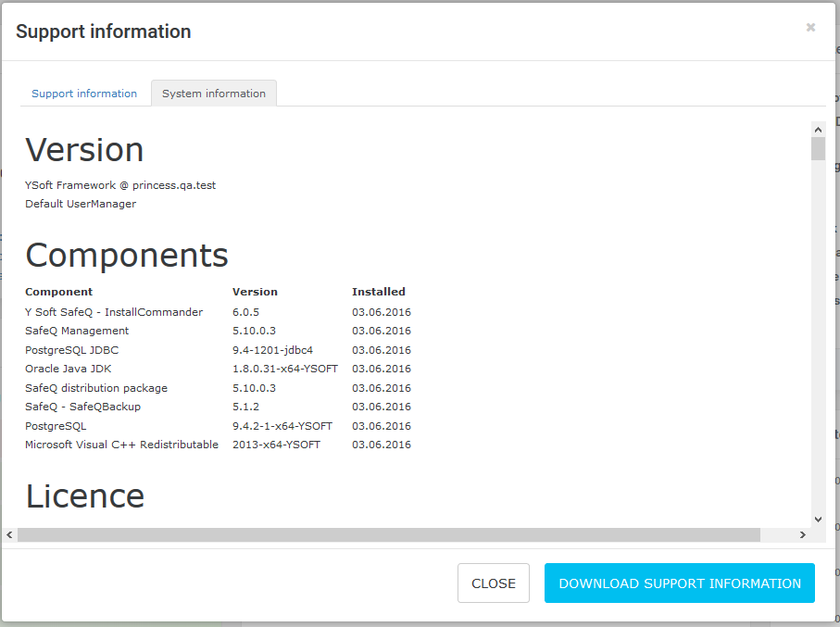Click the Installed column header
Viewport: 840px width, 627px height.
tap(379, 292)
